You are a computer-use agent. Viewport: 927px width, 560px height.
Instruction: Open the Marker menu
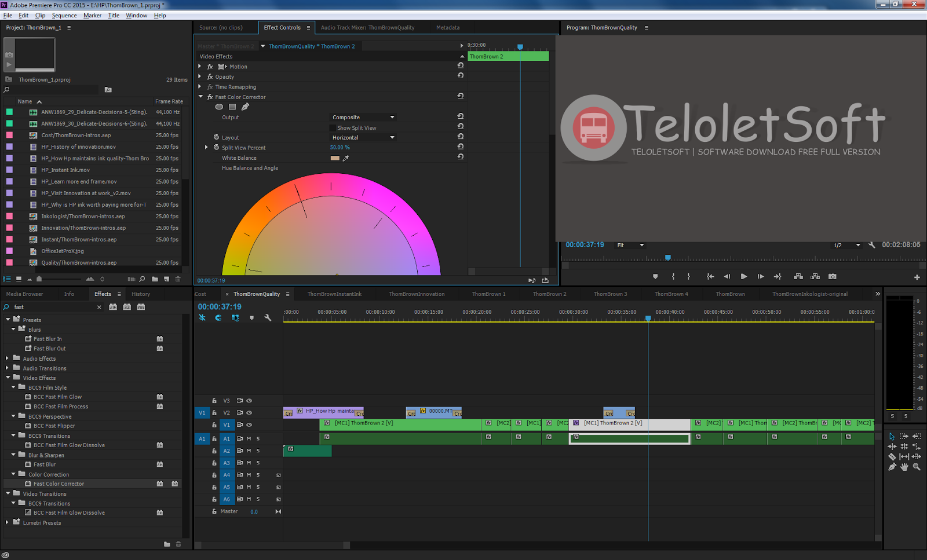(x=92, y=16)
